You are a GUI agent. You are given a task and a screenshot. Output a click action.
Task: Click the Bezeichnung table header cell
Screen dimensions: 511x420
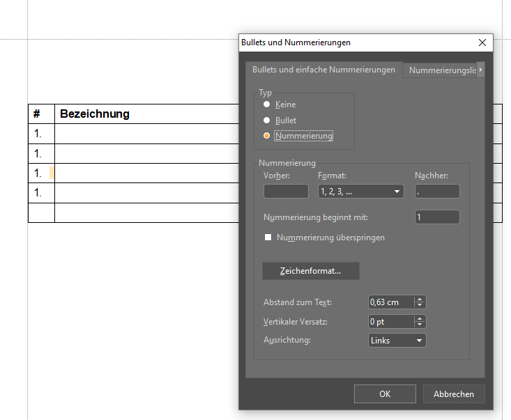(146, 114)
